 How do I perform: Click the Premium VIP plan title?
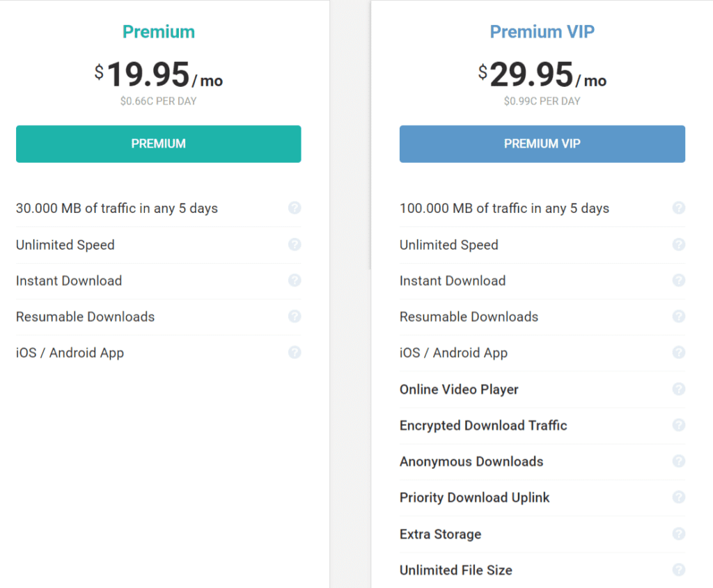click(x=542, y=32)
